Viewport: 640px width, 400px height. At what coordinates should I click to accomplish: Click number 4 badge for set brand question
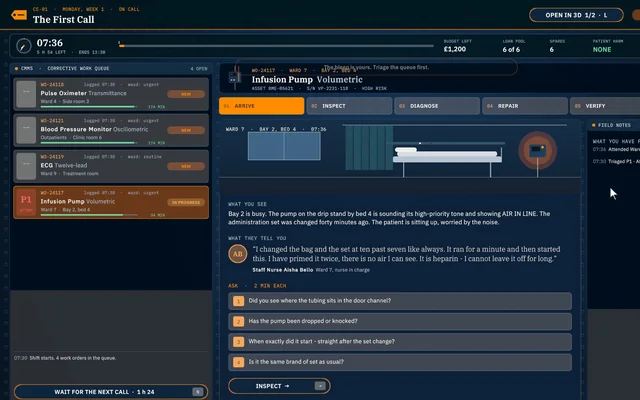tap(238, 362)
